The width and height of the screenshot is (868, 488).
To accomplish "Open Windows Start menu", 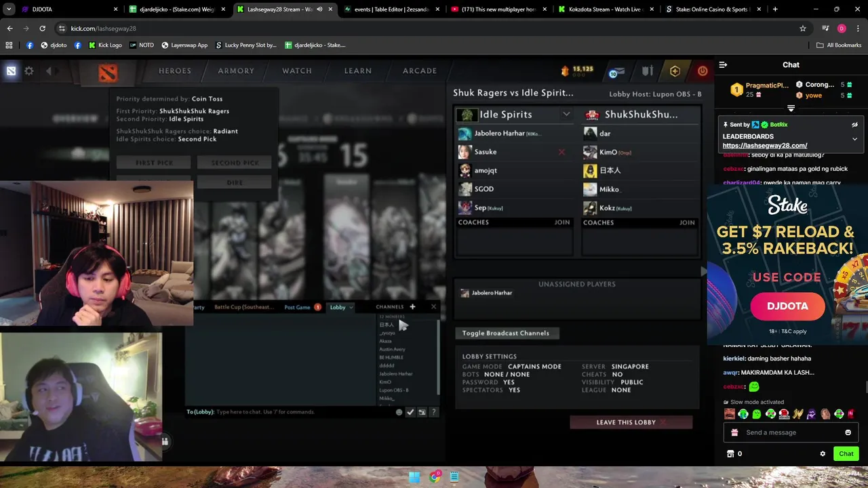I will [414, 477].
